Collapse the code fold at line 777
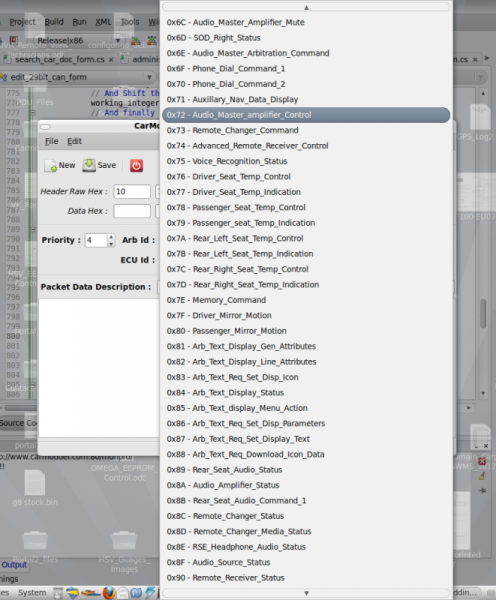This screenshot has height=600, width=496. tap(33, 112)
